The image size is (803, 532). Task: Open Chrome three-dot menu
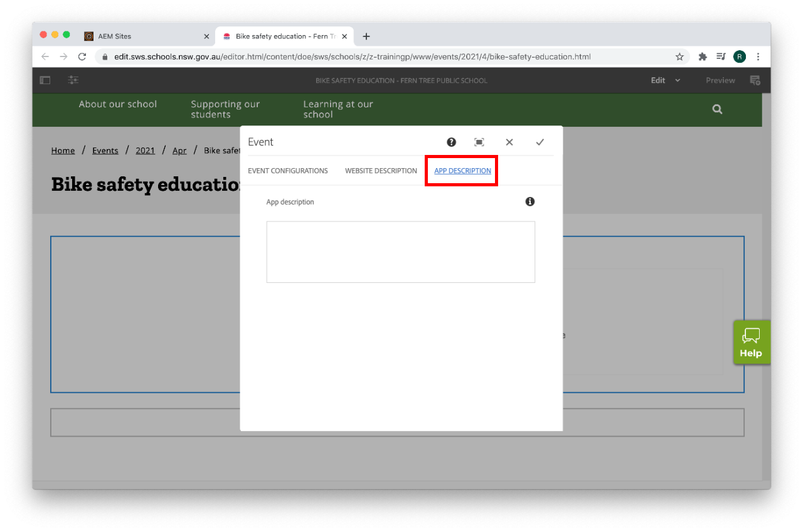[x=758, y=56]
